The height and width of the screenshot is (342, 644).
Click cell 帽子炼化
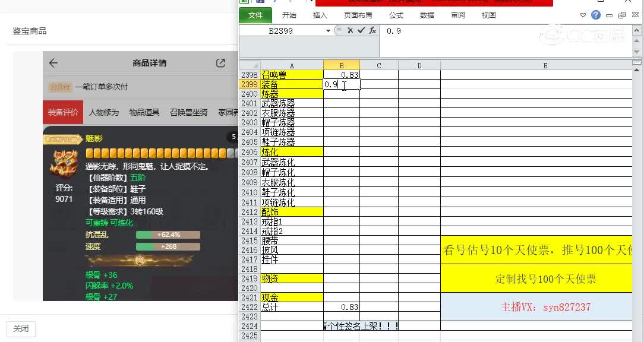point(292,172)
